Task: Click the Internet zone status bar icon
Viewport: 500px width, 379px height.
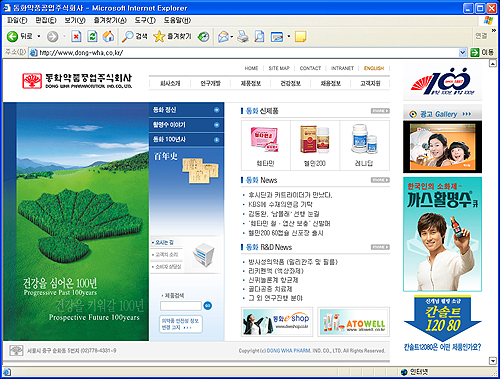Action: [404, 372]
